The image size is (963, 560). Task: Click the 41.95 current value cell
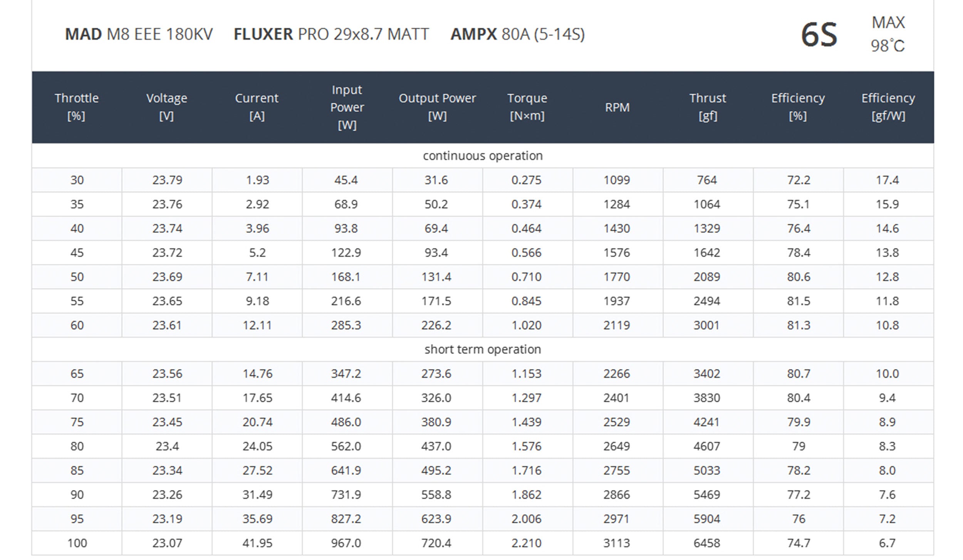(257, 543)
